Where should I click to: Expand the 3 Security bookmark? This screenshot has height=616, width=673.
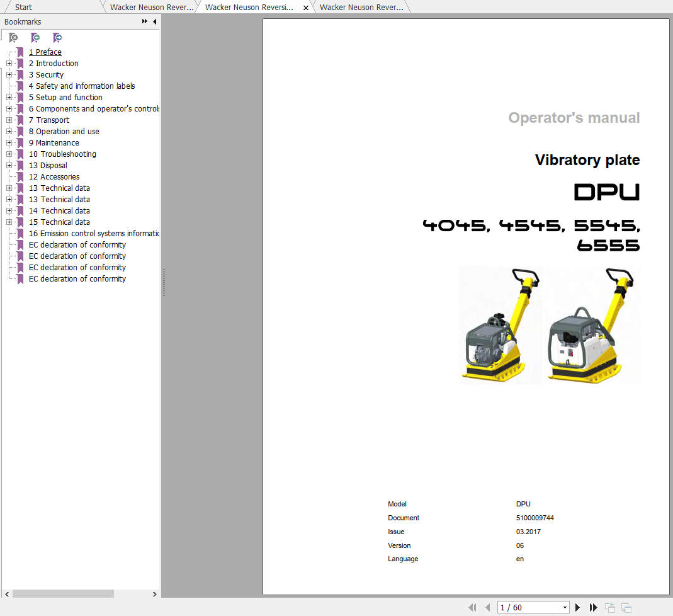9,75
